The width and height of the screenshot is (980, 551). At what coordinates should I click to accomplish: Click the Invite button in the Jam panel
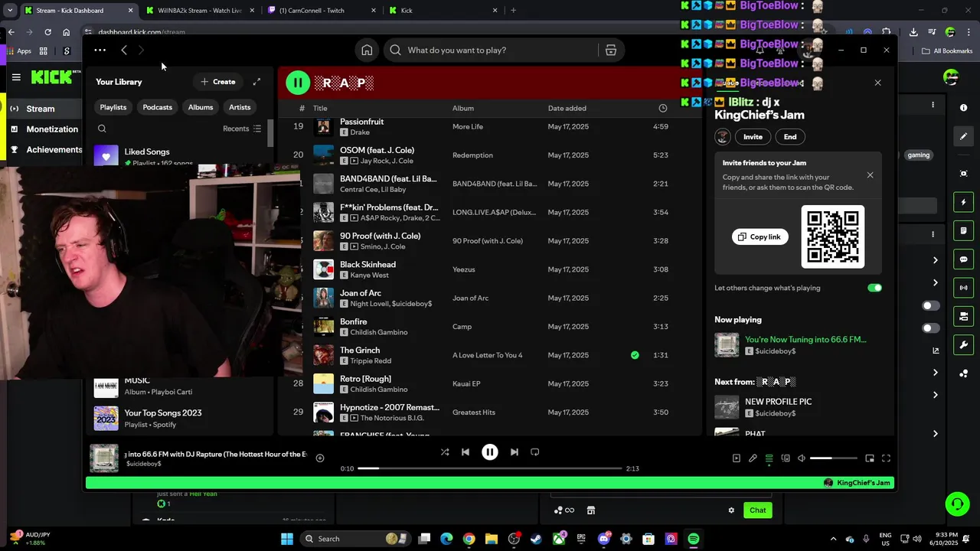(753, 137)
